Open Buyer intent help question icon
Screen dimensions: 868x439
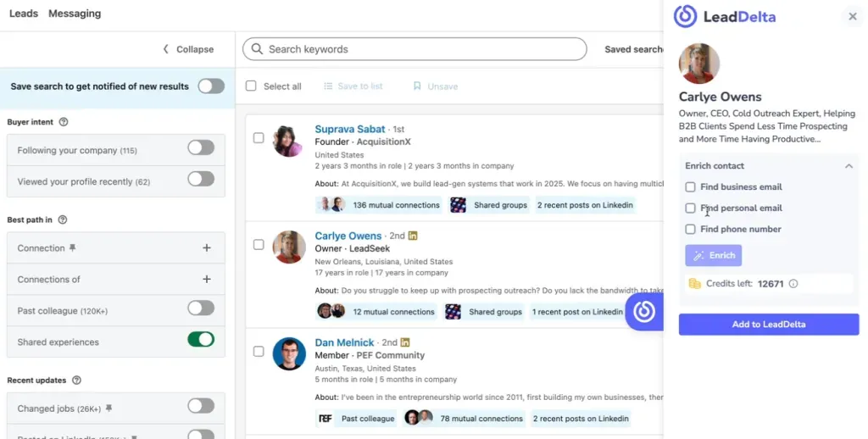pos(64,122)
